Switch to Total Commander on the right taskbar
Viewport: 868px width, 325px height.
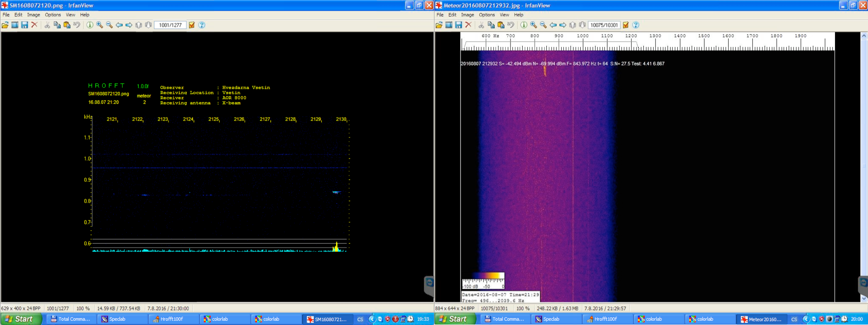tap(504, 319)
